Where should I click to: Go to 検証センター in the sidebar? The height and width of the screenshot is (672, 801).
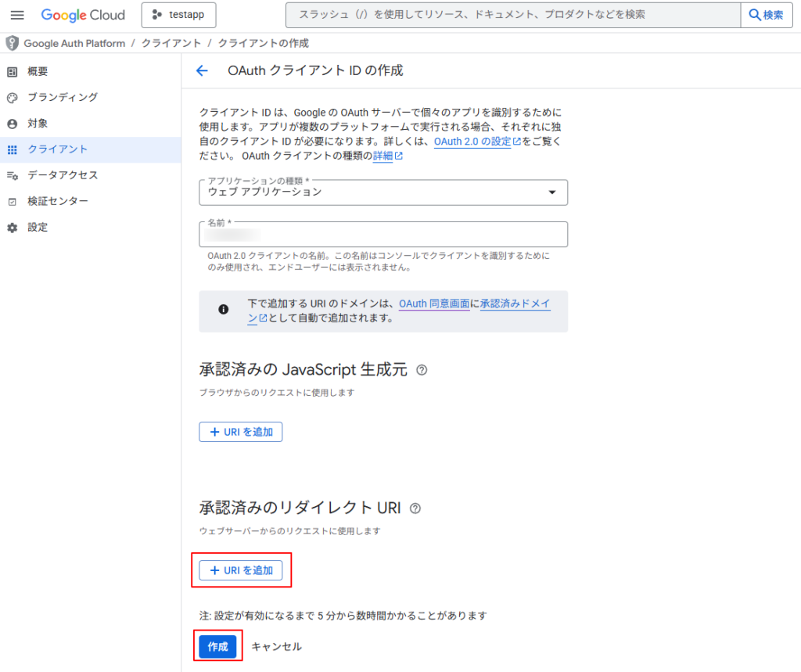[57, 201]
